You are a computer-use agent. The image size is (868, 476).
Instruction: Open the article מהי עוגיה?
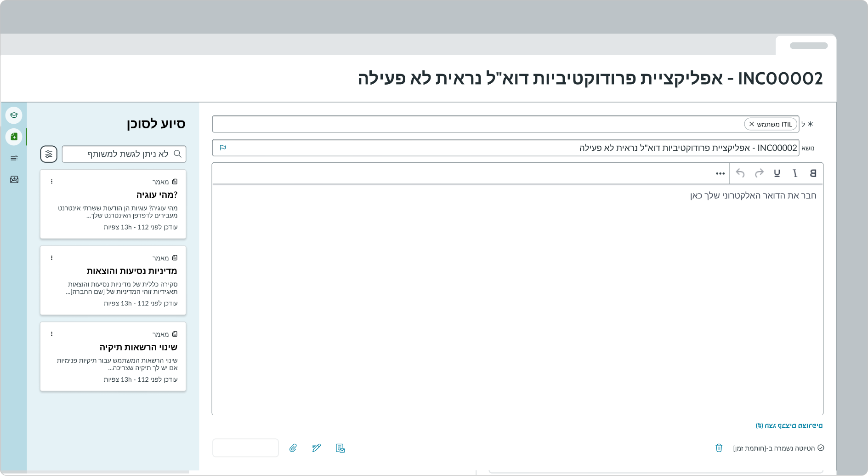tap(157, 195)
